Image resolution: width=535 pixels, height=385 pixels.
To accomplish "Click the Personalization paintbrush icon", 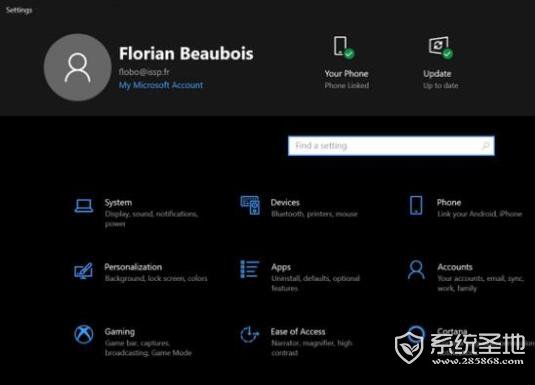I will coord(84,271).
